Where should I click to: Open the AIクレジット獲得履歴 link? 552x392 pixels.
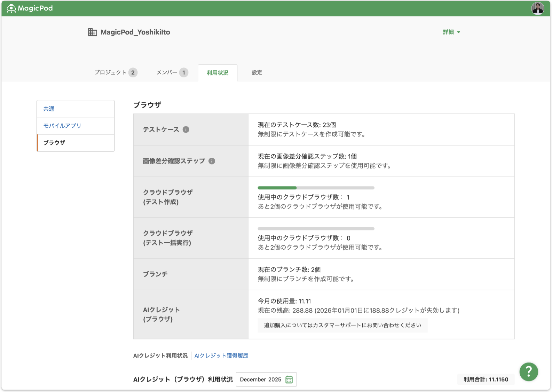coord(221,355)
